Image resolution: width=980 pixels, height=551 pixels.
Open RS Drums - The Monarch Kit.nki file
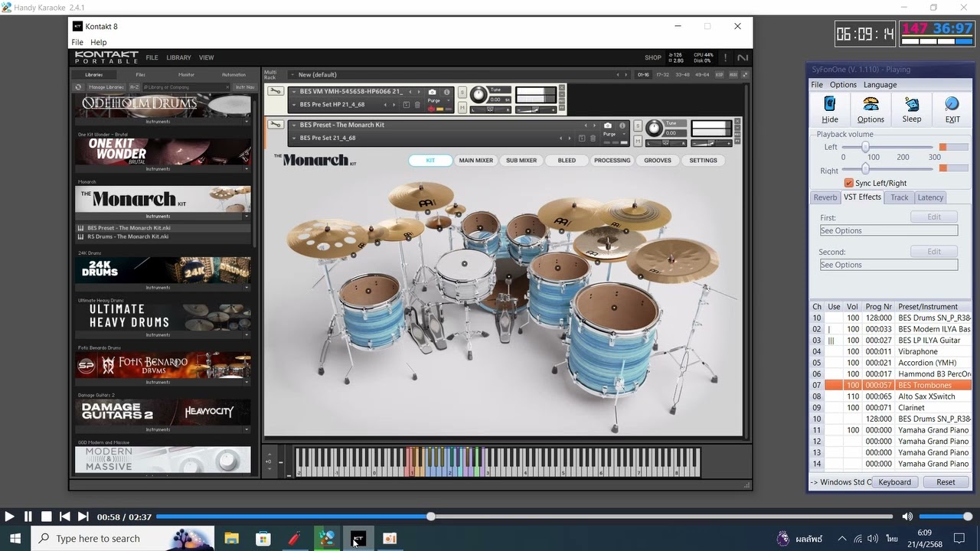(128, 236)
